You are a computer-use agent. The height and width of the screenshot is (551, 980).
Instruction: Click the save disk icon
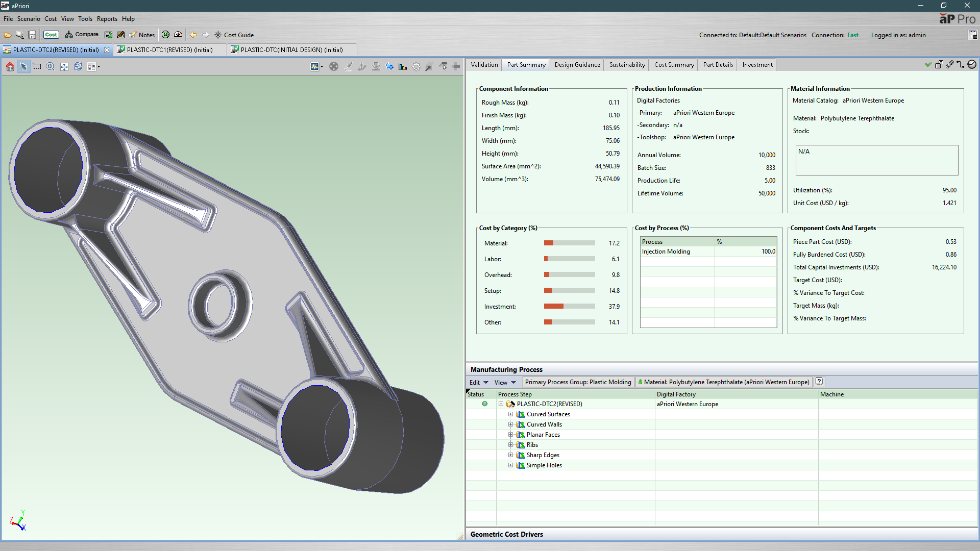(32, 35)
